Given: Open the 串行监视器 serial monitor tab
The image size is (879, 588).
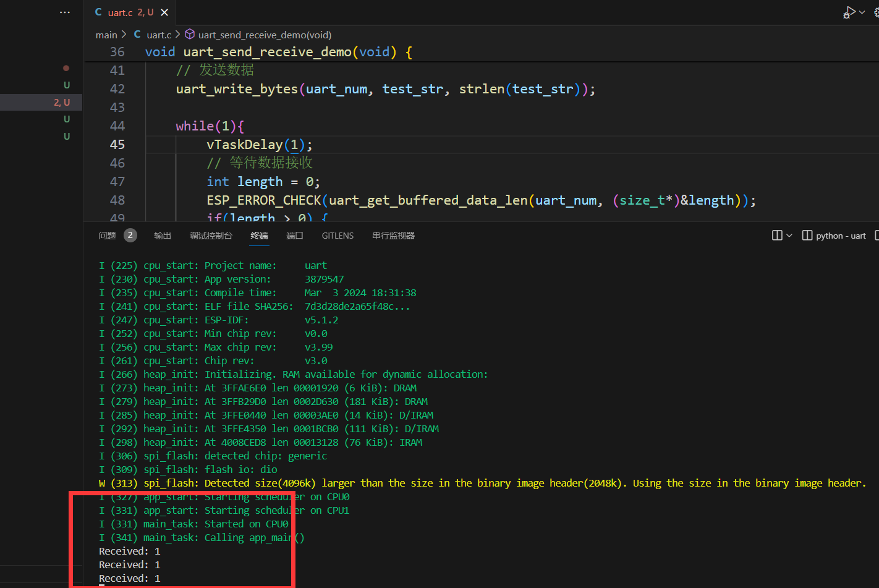Looking at the screenshot, I should point(393,236).
